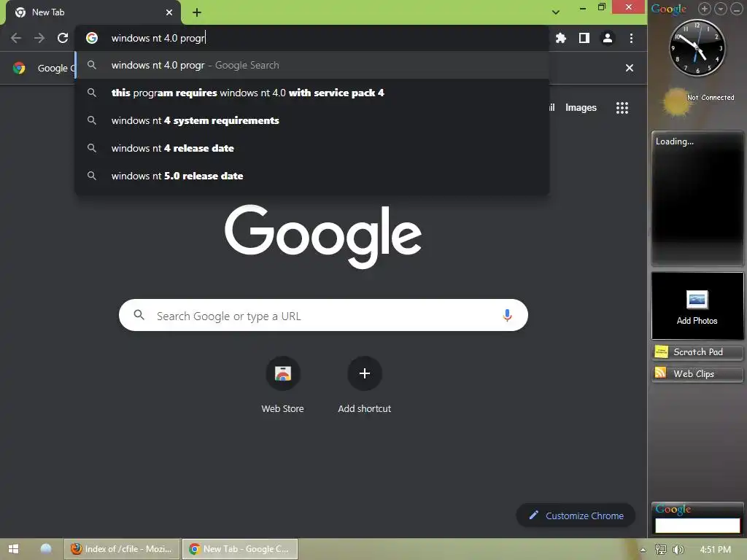
Task: Click the Google logo atop the sidebar
Action: tap(669, 9)
